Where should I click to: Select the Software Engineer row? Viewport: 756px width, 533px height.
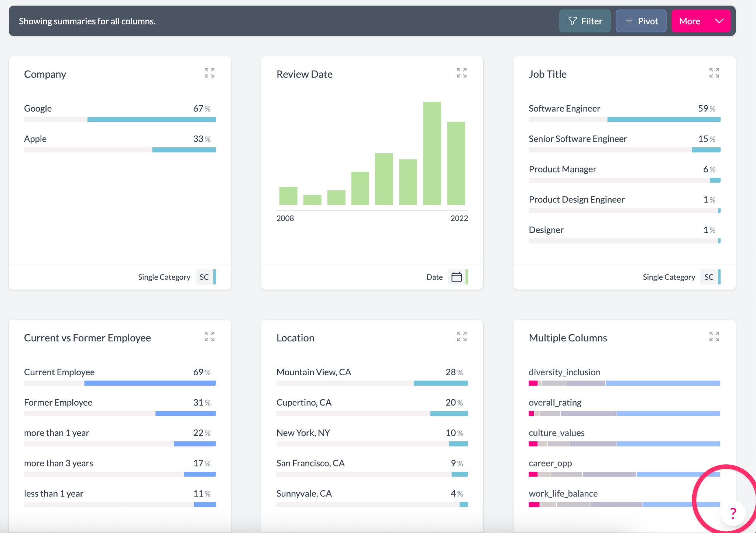pyautogui.click(x=564, y=109)
